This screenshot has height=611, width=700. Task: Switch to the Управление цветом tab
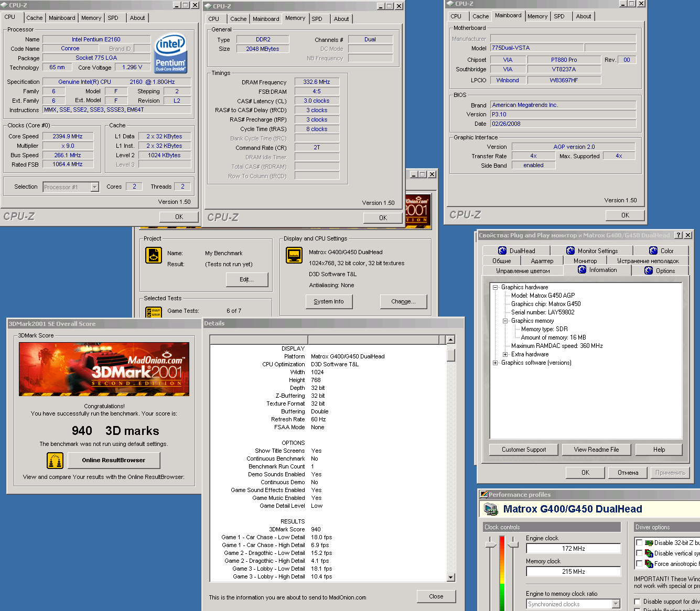pos(523,271)
